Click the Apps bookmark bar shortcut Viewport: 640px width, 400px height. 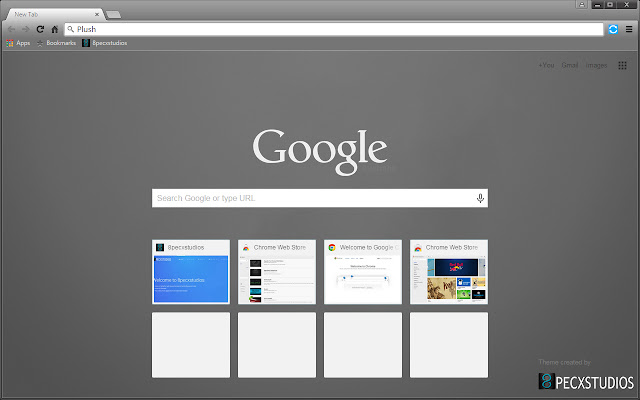click(18, 43)
